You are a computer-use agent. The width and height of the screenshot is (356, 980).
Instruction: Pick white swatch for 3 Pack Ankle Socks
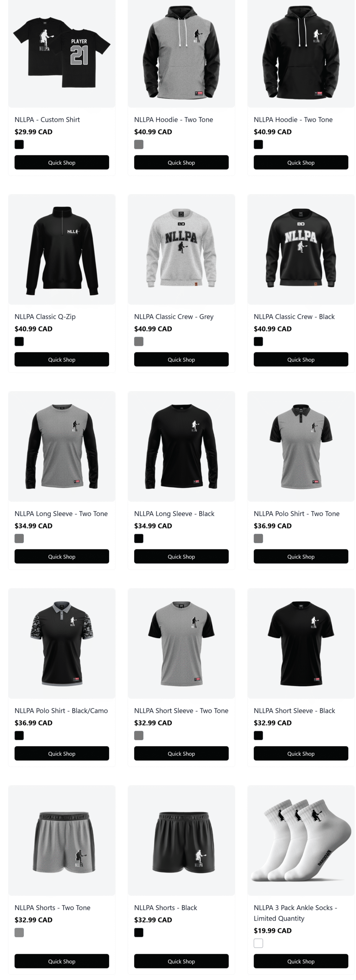tap(258, 943)
